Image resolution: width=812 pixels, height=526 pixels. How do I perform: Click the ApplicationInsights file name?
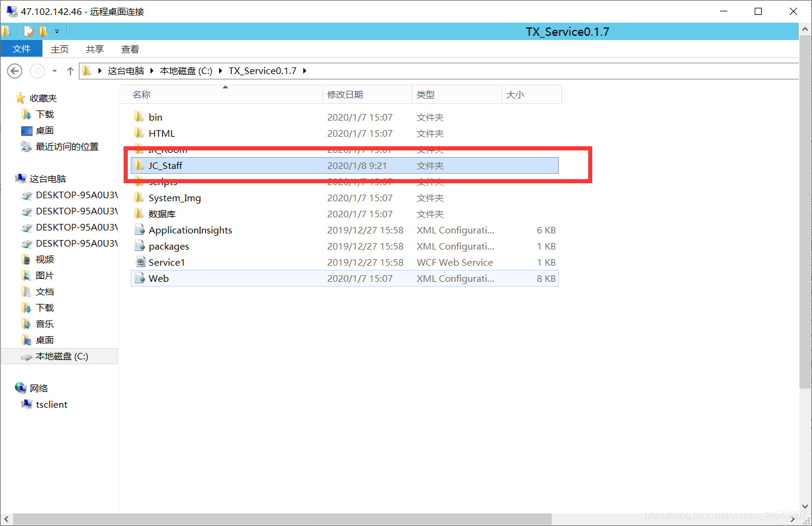click(x=190, y=230)
